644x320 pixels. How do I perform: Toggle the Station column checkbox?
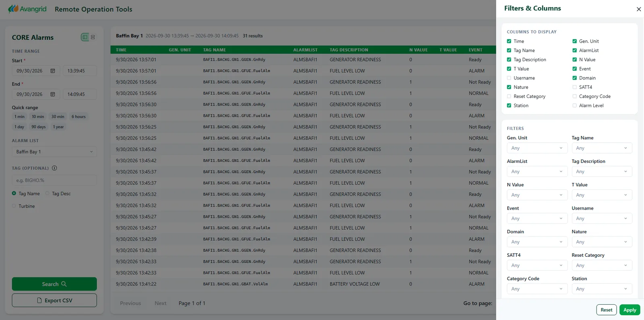point(509,106)
